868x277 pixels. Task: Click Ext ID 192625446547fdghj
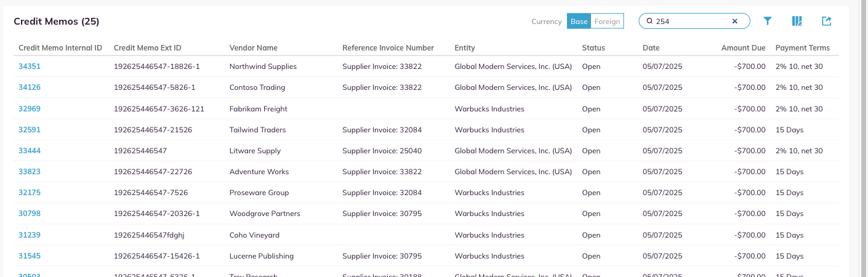coord(149,235)
